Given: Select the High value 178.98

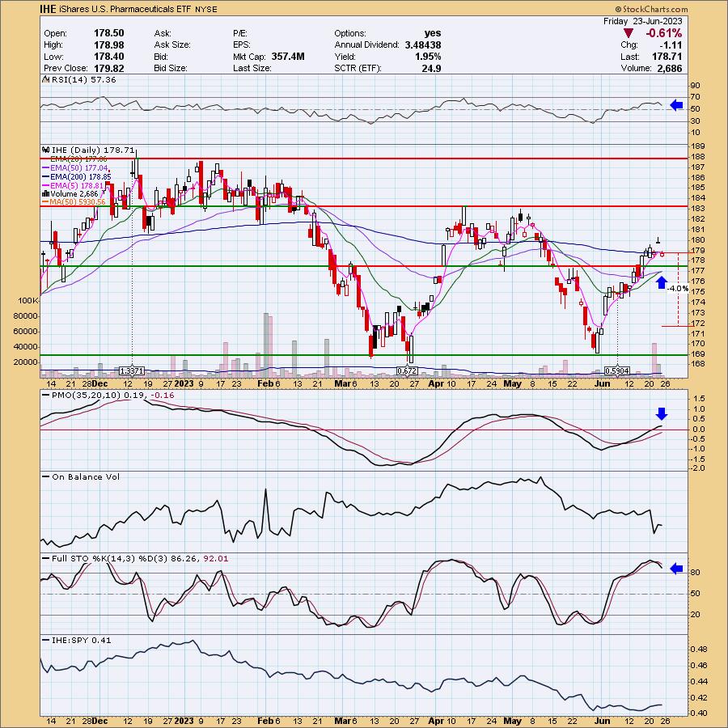Looking at the screenshot, I should click(x=108, y=45).
